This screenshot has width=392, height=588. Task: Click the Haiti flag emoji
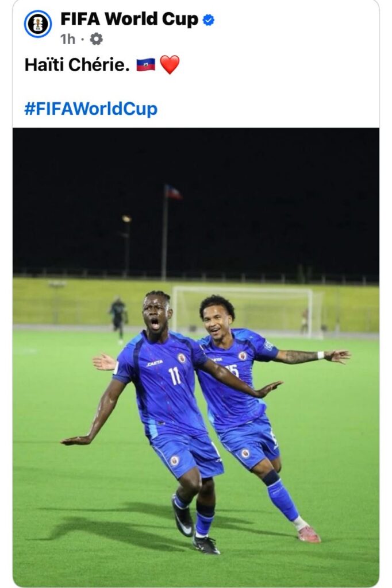tap(145, 64)
